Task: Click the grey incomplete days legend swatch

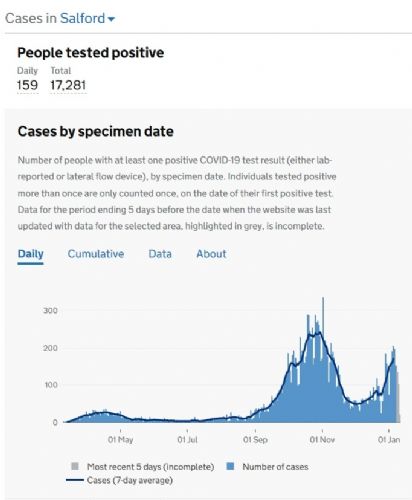Action: point(75,466)
